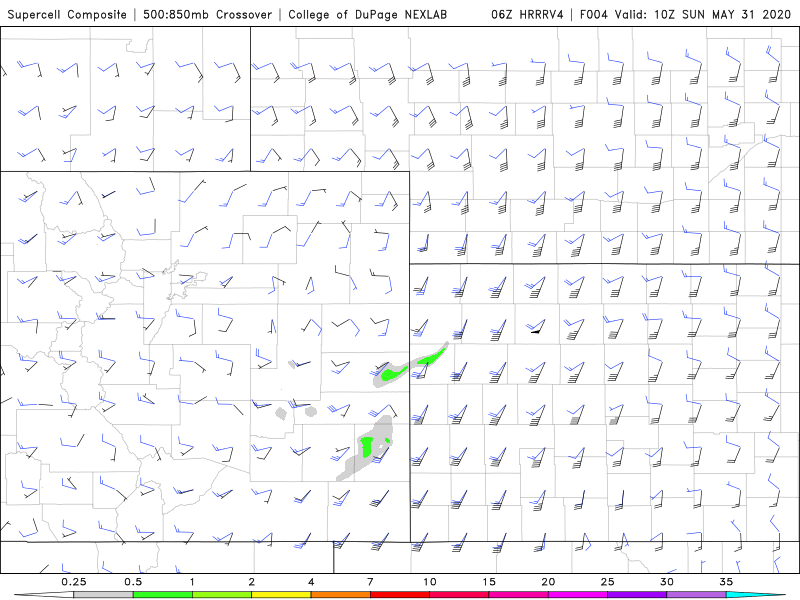Select the bright green 0.5–1 legend swatch
The image size is (800, 600).
coord(163,595)
